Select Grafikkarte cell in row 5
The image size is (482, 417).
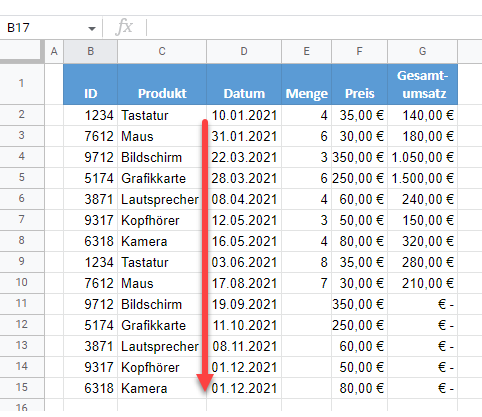pos(162,178)
